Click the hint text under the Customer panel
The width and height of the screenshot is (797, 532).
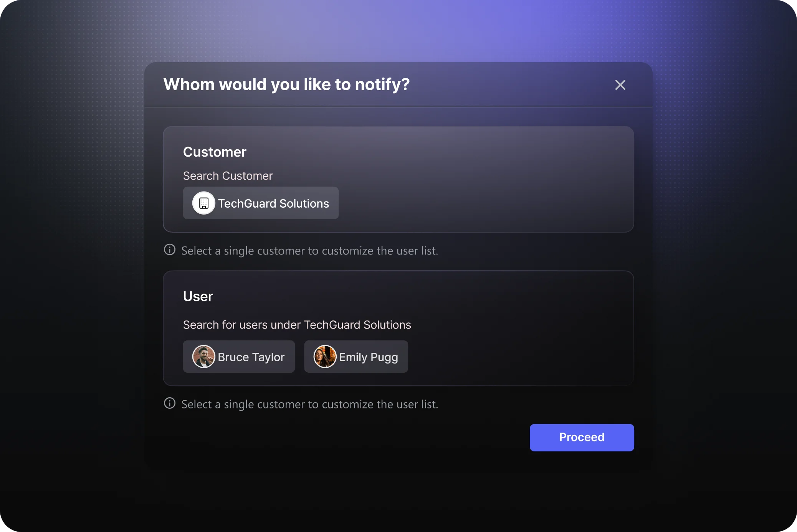coord(309,251)
